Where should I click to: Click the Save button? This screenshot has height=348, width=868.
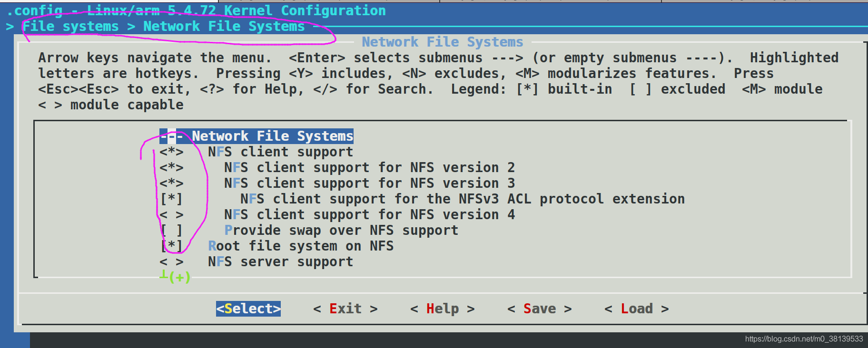540,309
